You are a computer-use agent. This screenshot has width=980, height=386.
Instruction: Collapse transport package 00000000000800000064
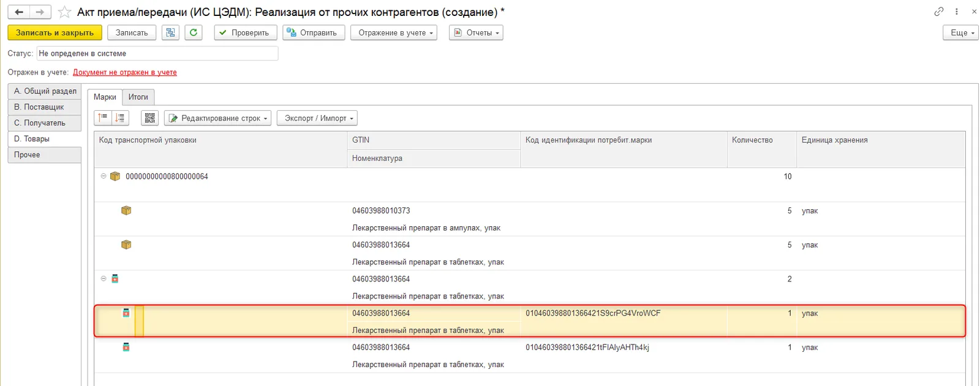pyautogui.click(x=104, y=176)
